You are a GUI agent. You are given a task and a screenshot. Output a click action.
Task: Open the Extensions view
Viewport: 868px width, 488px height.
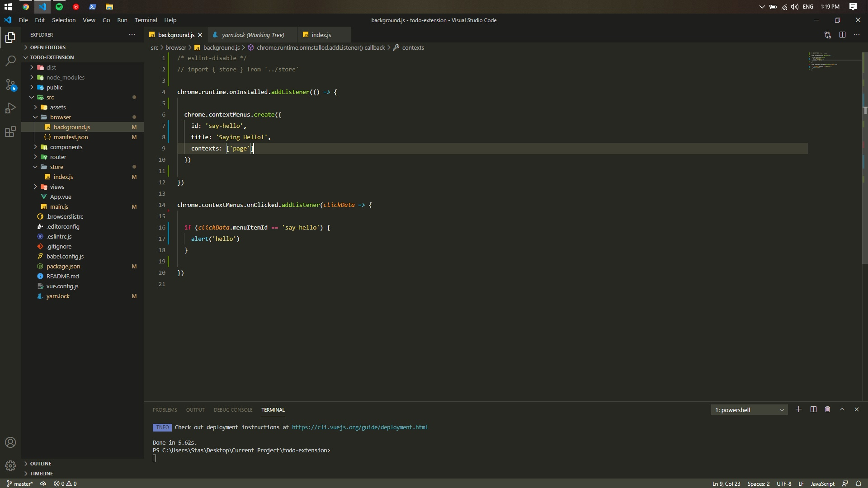click(10, 132)
